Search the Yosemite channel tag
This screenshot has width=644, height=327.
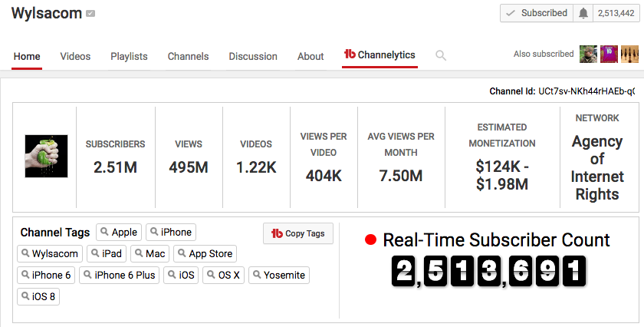click(279, 275)
